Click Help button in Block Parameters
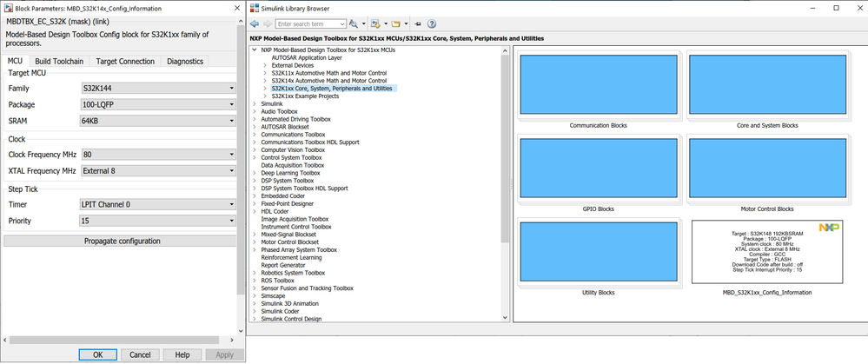 pyautogui.click(x=182, y=354)
